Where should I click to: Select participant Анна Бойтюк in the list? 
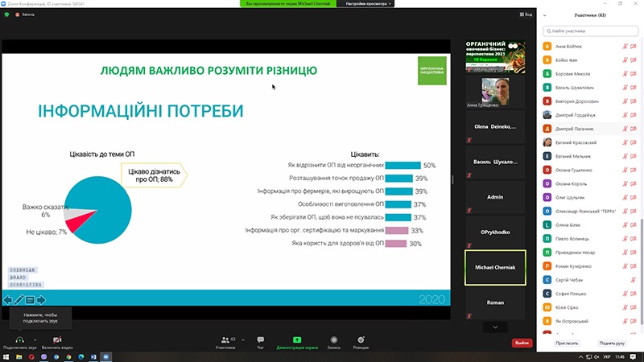point(590,47)
